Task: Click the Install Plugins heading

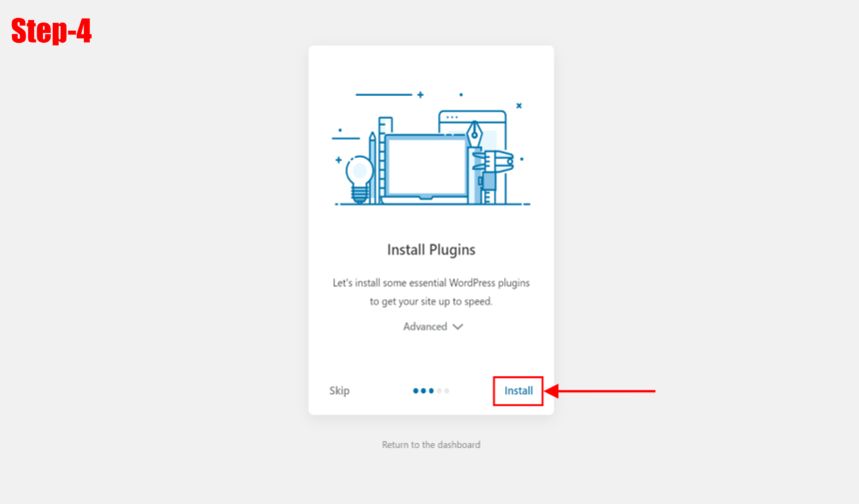Action: 431,250
